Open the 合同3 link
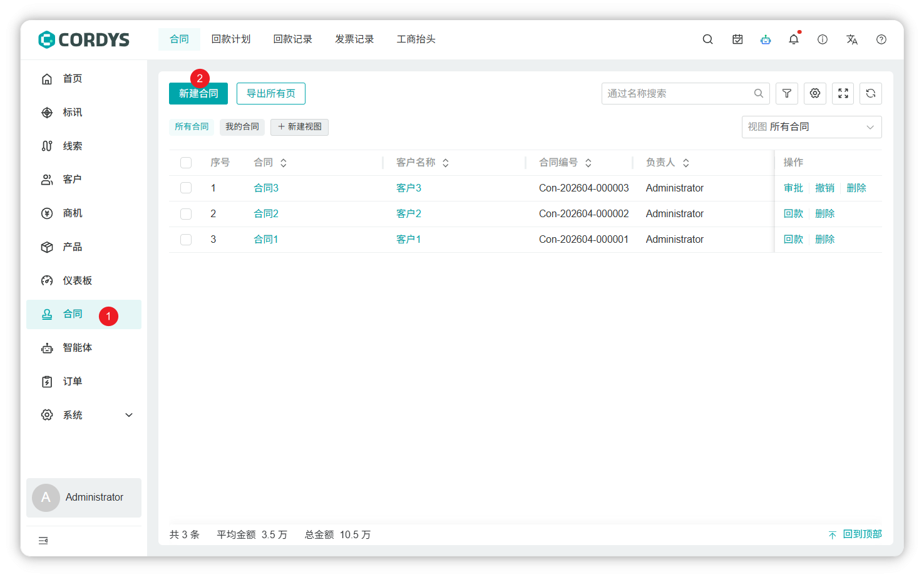This screenshot has height=577, width=924. [266, 188]
